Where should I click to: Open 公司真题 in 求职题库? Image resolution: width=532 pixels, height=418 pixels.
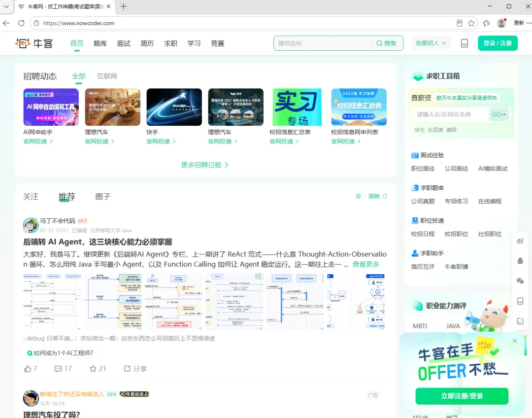click(x=423, y=202)
